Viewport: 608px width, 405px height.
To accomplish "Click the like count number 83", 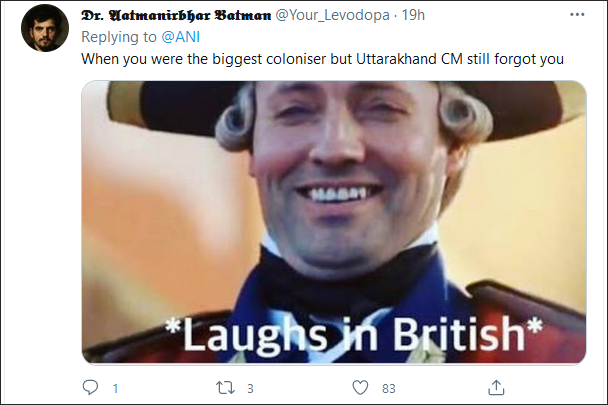I will coord(389,388).
